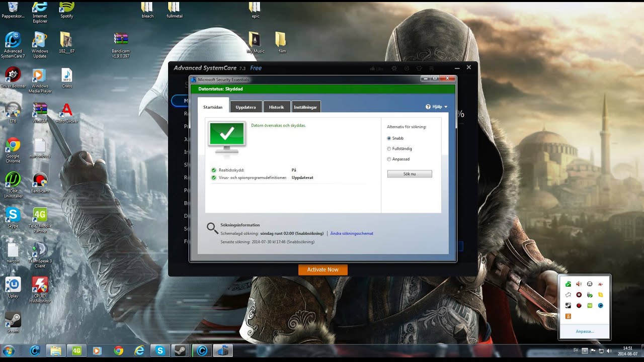Open the Inställningar tab
The height and width of the screenshot is (362, 644).
click(x=305, y=107)
